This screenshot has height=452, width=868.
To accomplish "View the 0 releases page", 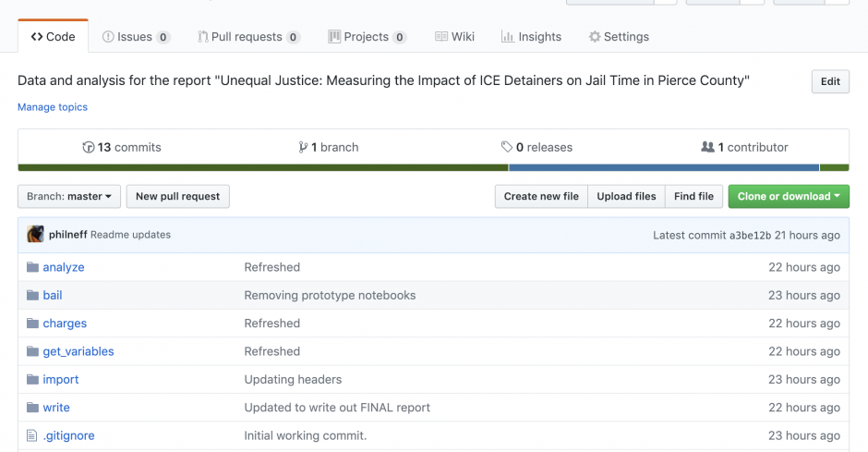I will (536, 147).
